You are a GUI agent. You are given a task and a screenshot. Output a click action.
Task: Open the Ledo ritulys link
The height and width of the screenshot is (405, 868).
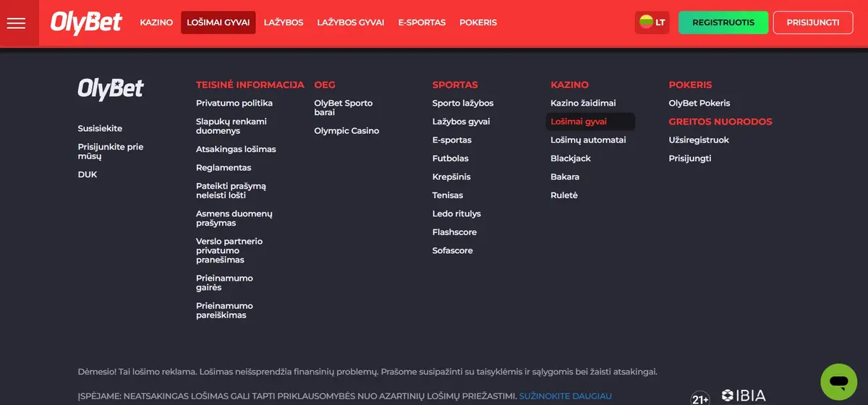456,214
